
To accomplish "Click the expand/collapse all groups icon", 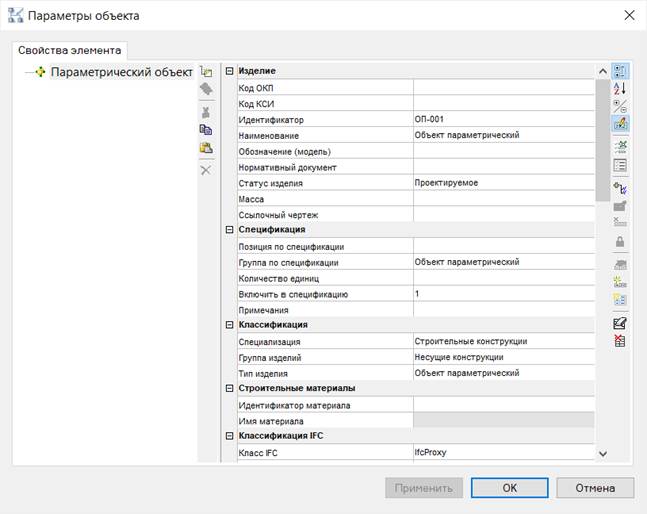I will point(620,106).
